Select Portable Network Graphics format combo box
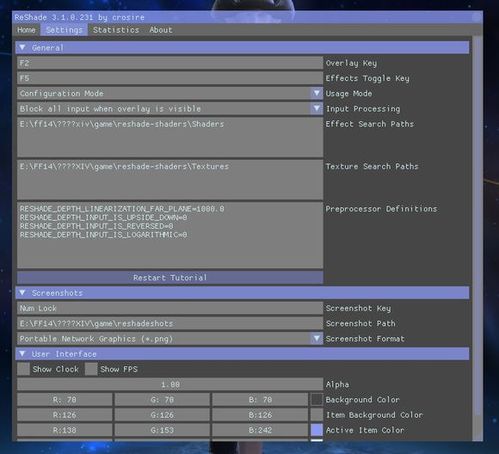Screen dimensions: 499x454 coord(170,339)
